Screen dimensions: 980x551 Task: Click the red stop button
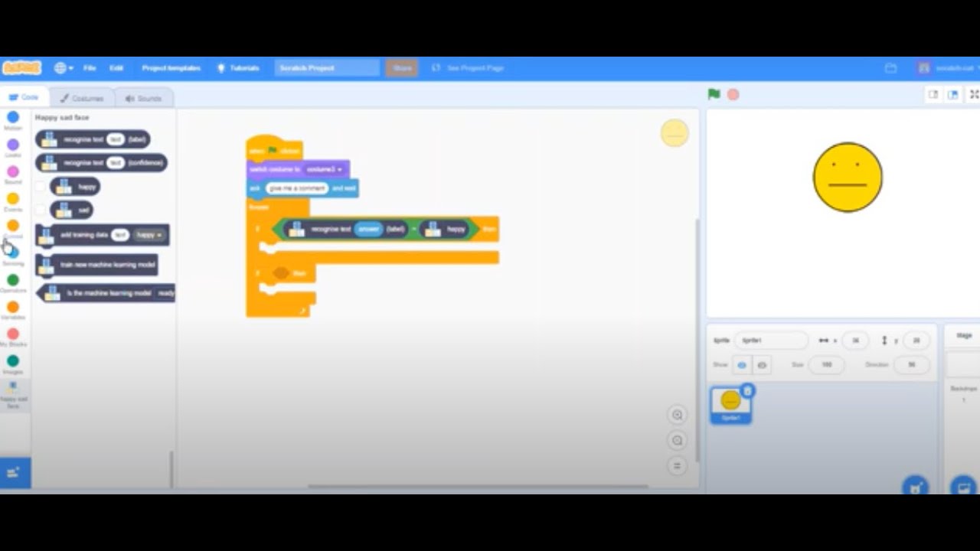point(733,94)
